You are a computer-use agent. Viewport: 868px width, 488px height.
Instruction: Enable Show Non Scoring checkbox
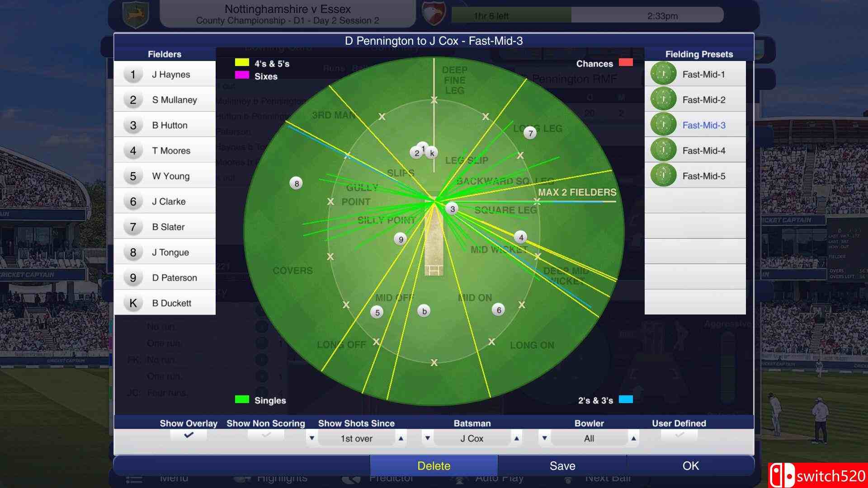266,435
